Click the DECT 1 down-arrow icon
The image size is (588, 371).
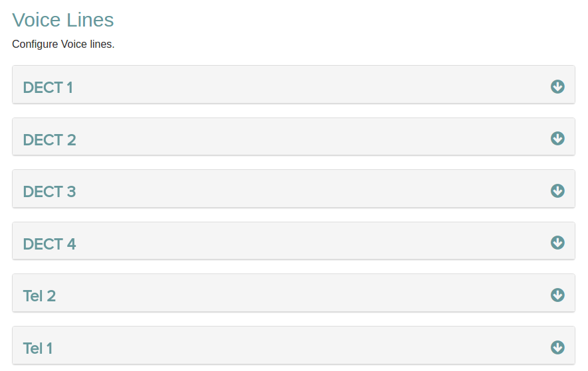click(x=557, y=86)
